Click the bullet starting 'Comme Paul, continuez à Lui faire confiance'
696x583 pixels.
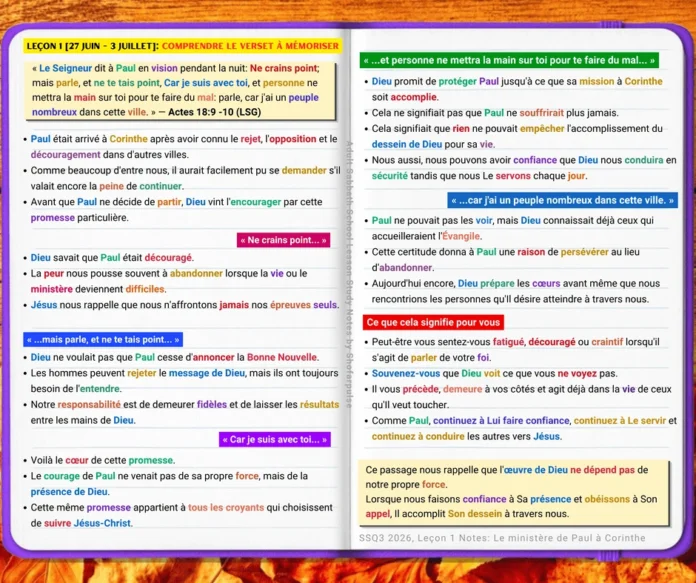click(521, 428)
